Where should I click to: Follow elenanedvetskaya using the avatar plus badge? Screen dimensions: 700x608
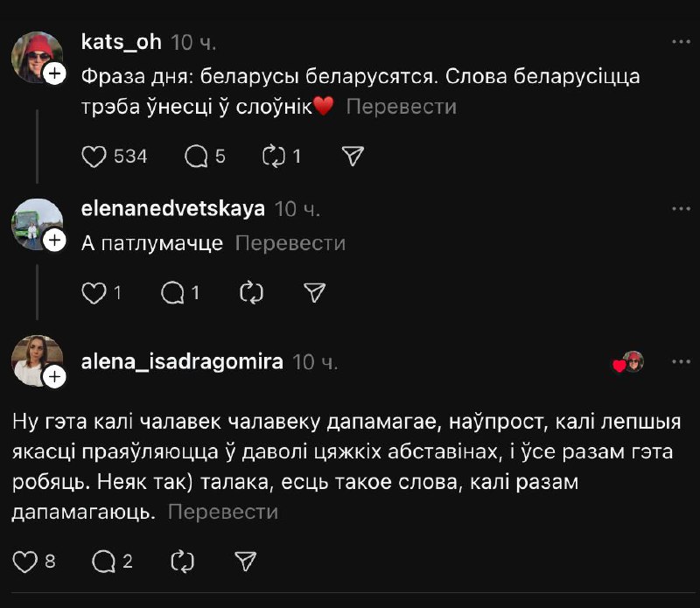click(54, 241)
